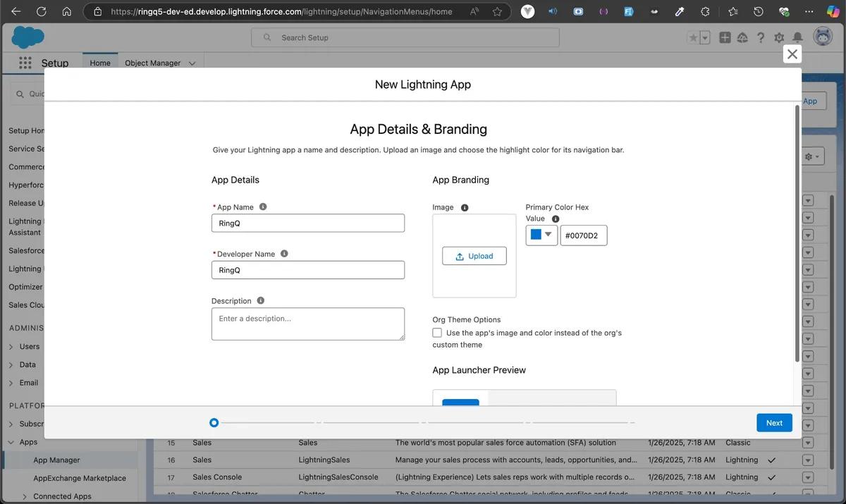Add page to browser favorites star
846x504 pixels.
(x=497, y=11)
